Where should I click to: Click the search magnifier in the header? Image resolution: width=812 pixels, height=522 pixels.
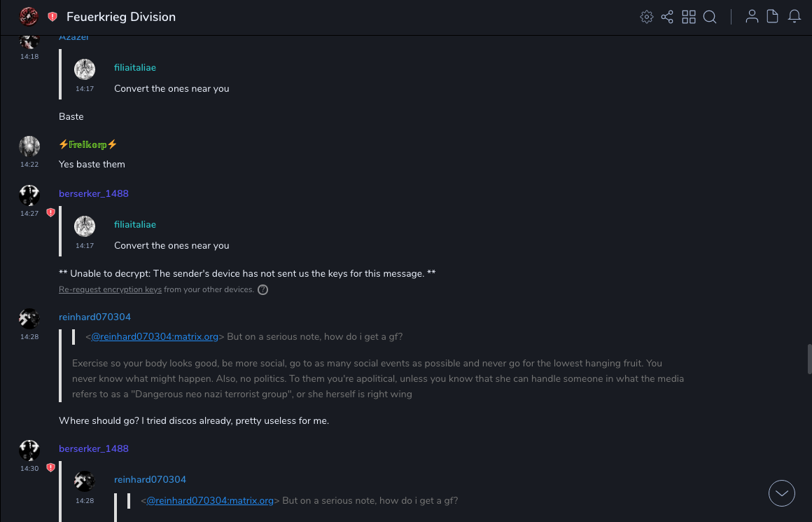(710, 17)
